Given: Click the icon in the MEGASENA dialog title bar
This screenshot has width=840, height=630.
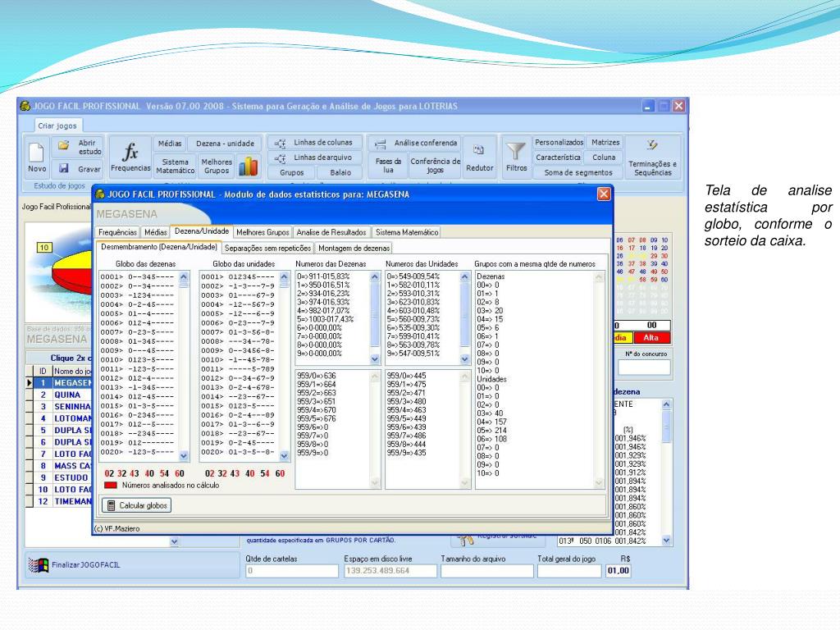Looking at the screenshot, I should (100, 194).
